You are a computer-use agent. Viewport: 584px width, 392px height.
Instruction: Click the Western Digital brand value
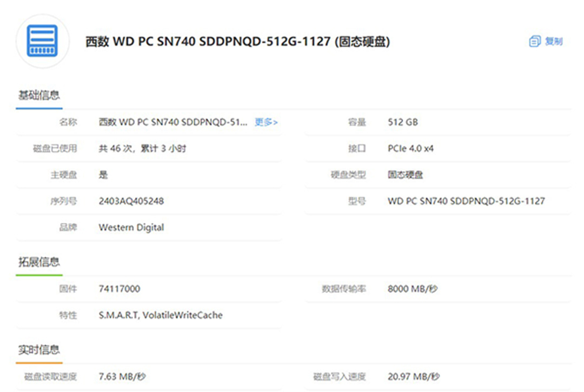[x=131, y=228]
